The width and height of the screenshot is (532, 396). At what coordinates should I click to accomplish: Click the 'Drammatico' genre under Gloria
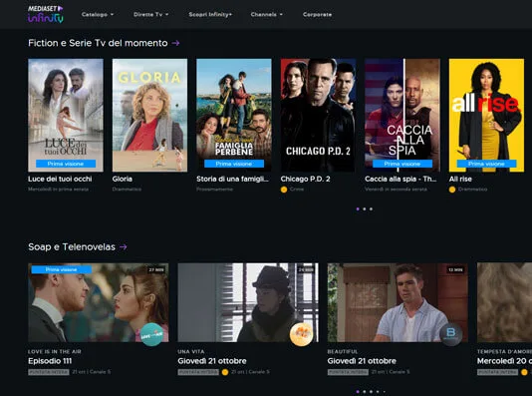click(127, 190)
